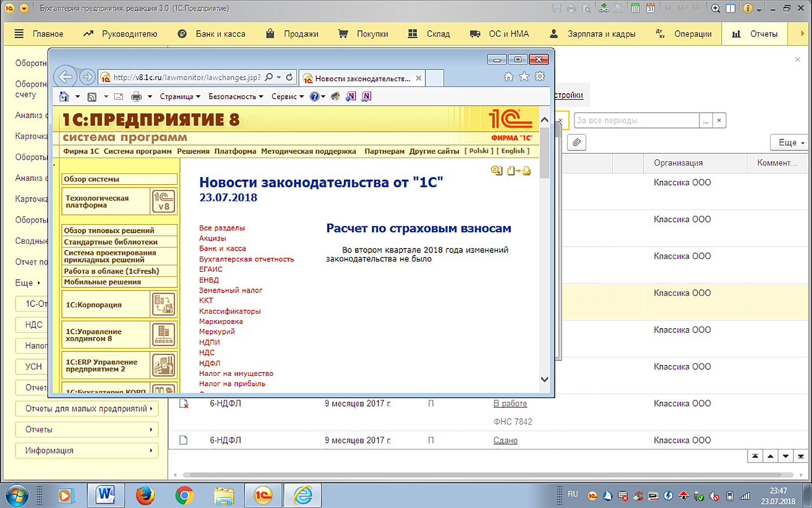Click the printer icon in IE toolbar

point(136,96)
